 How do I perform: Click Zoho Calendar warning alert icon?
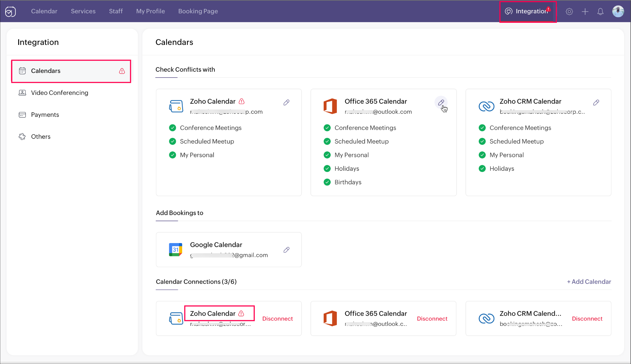[242, 101]
